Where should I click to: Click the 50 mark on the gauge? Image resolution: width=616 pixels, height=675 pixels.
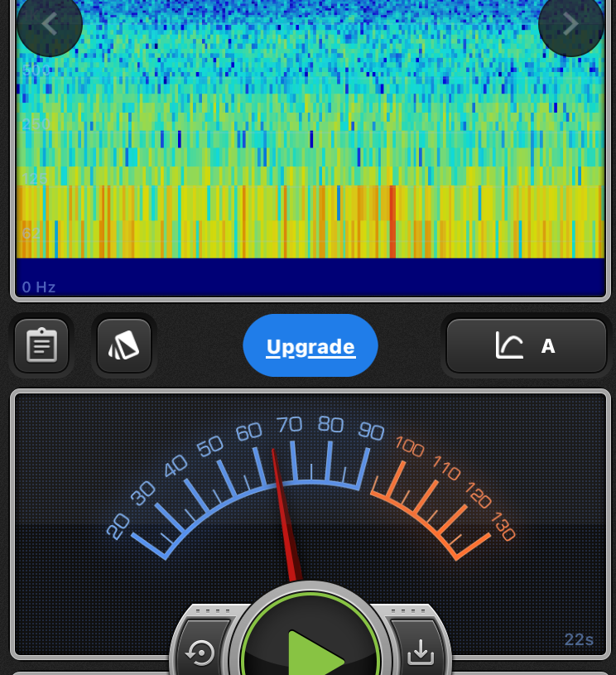(x=210, y=446)
